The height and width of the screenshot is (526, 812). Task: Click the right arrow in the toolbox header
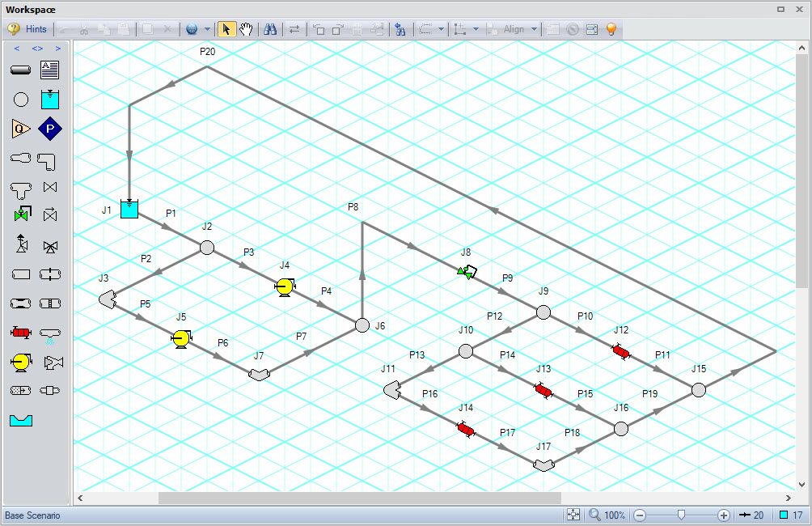click(57, 49)
